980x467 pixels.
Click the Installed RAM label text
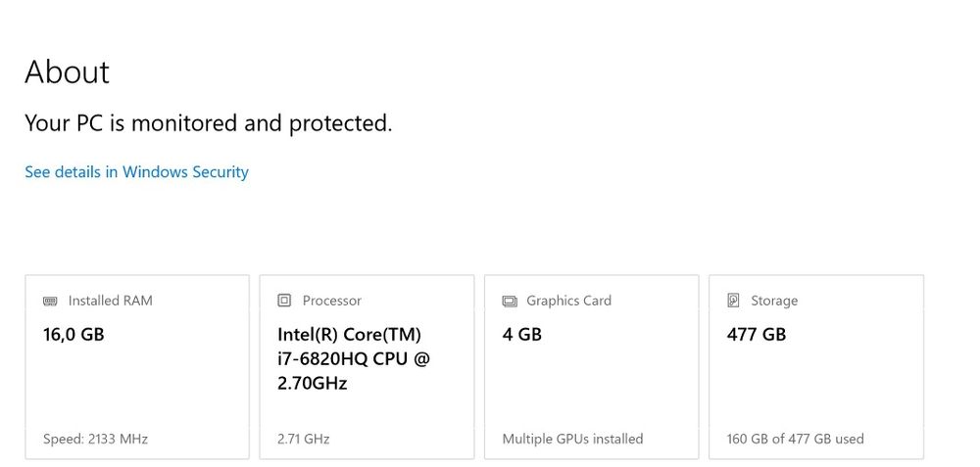pos(110,301)
